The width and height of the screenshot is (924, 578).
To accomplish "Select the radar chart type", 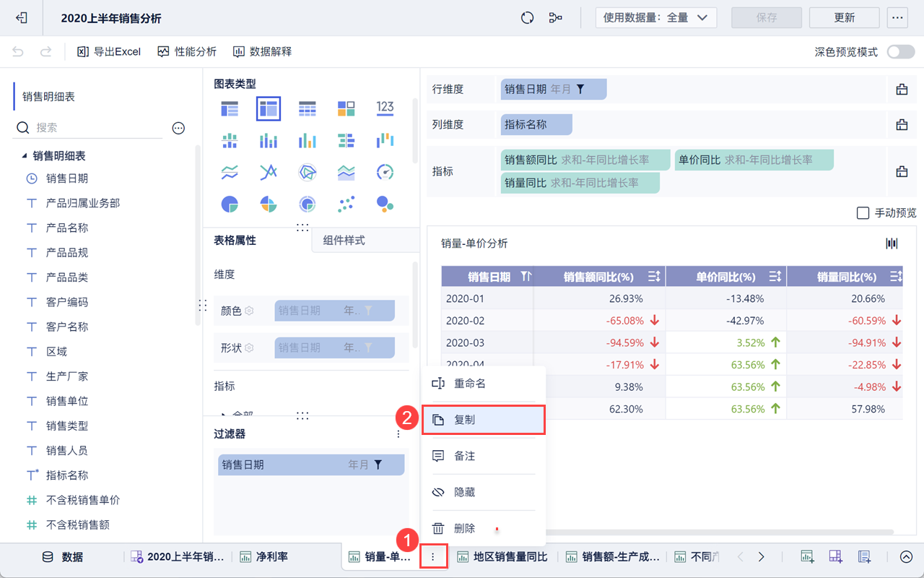I will coord(308,172).
